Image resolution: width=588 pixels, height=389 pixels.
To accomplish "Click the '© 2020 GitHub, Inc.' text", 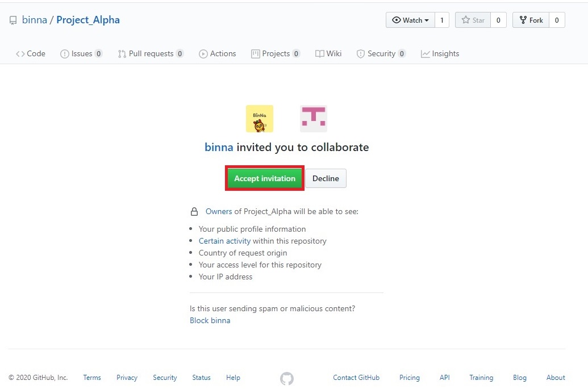I will click(38, 378).
